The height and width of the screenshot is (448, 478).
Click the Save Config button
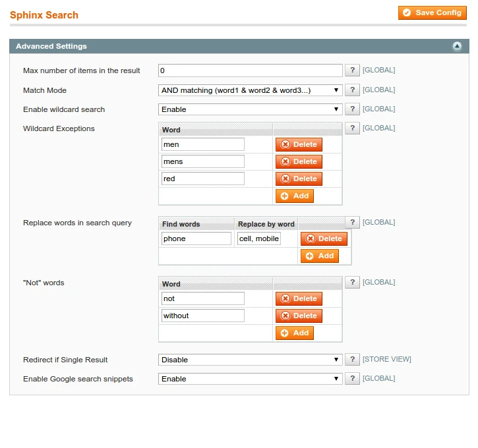coord(432,13)
